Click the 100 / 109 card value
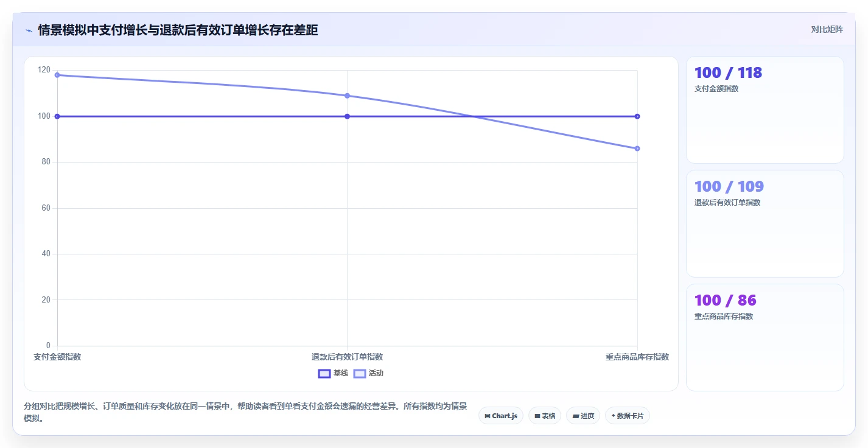 click(729, 186)
